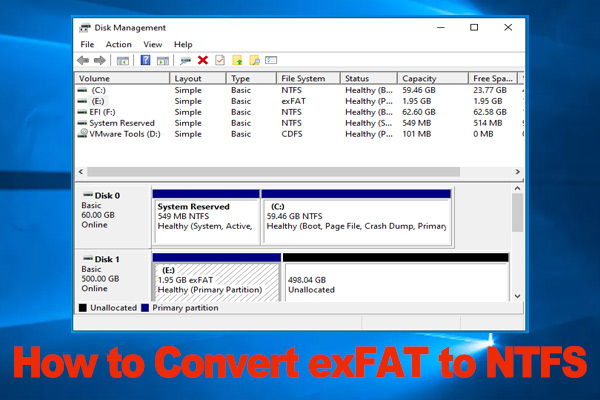Select the (C:) 59.46 GB NTFS partition block
Image resolution: width=600 pixels, height=400 pixels.
point(356,217)
